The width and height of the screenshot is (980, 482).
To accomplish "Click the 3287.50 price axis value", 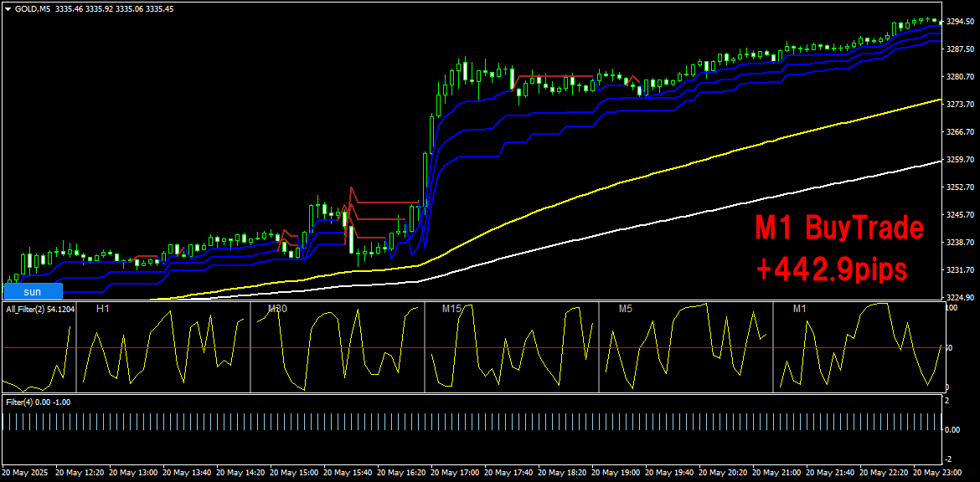I will pyautogui.click(x=960, y=49).
